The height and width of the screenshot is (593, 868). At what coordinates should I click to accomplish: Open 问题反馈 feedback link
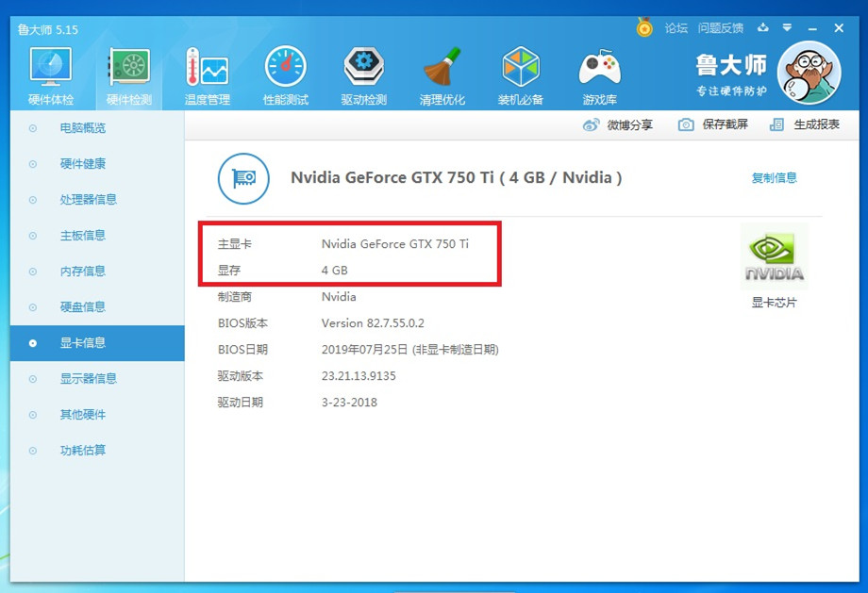[720, 27]
